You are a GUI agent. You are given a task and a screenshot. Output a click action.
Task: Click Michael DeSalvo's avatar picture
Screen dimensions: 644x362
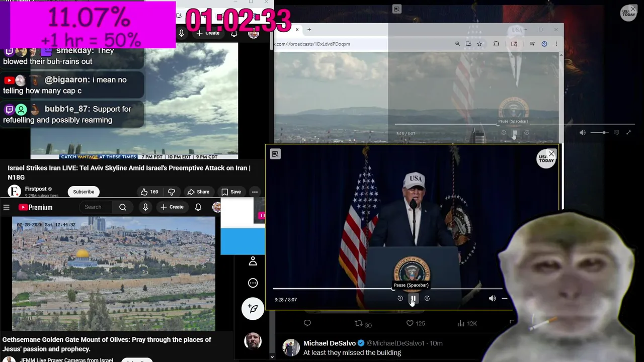click(291, 348)
